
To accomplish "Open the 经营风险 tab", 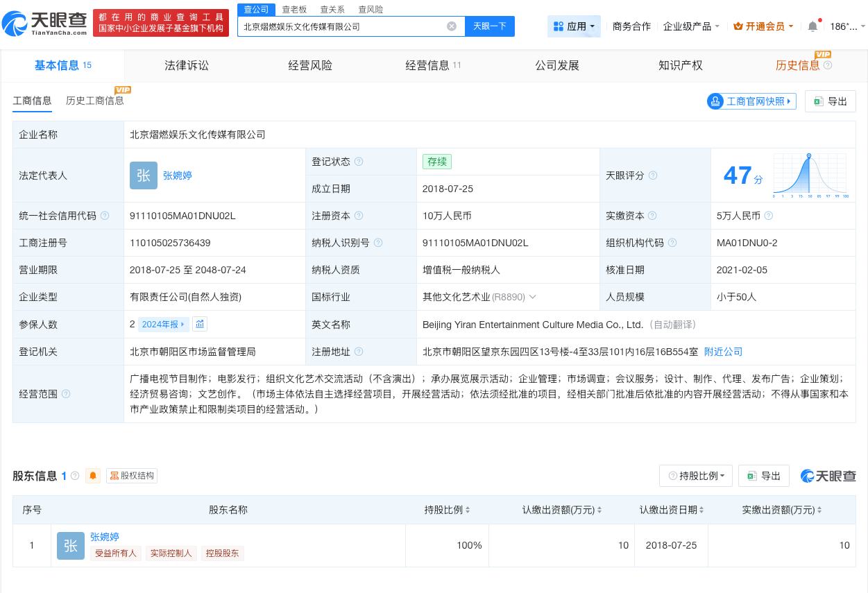I will coord(310,65).
